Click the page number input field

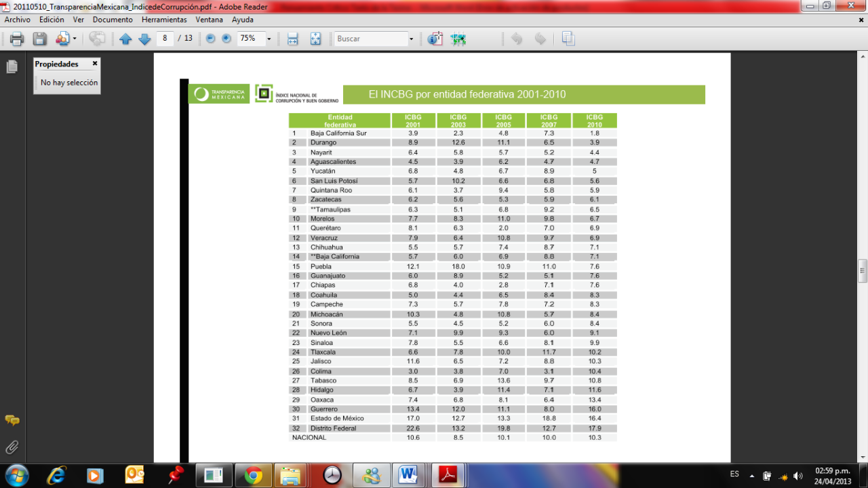(165, 39)
